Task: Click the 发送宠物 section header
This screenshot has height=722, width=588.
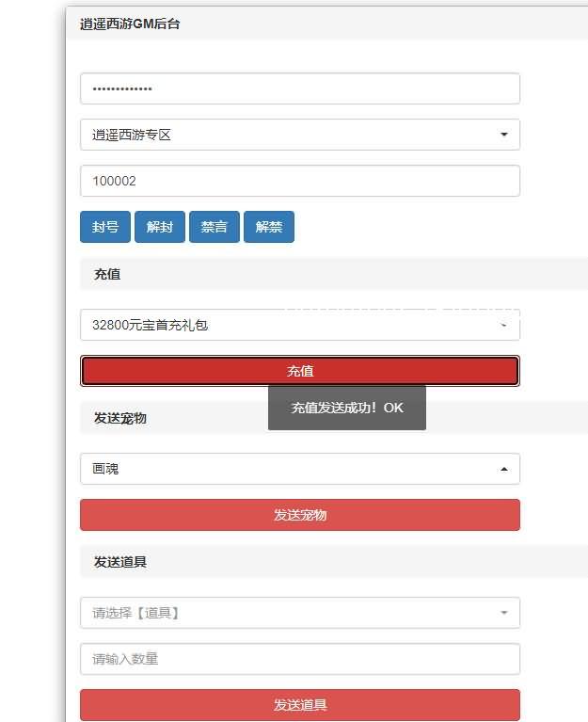Action: click(120, 418)
